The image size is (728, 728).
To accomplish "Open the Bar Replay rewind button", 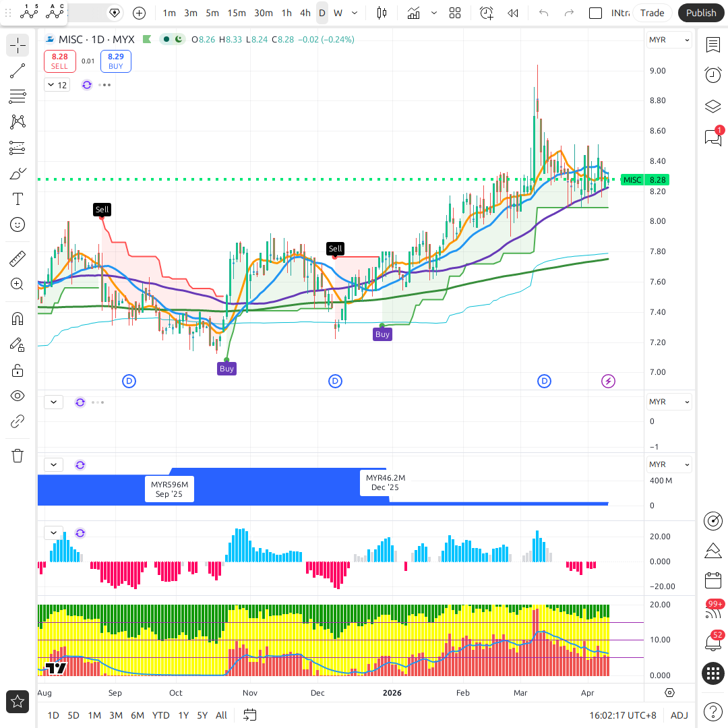I will (x=513, y=13).
